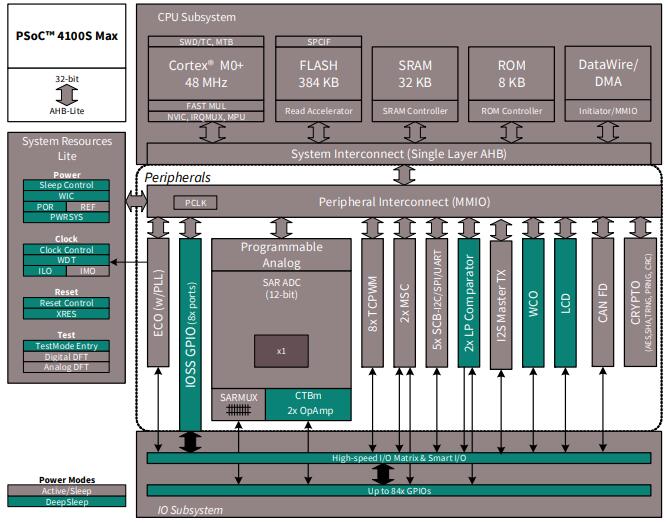Select the Cortex M0+ 48 MHz block
This screenshot has width=668, height=524.
click(x=206, y=74)
